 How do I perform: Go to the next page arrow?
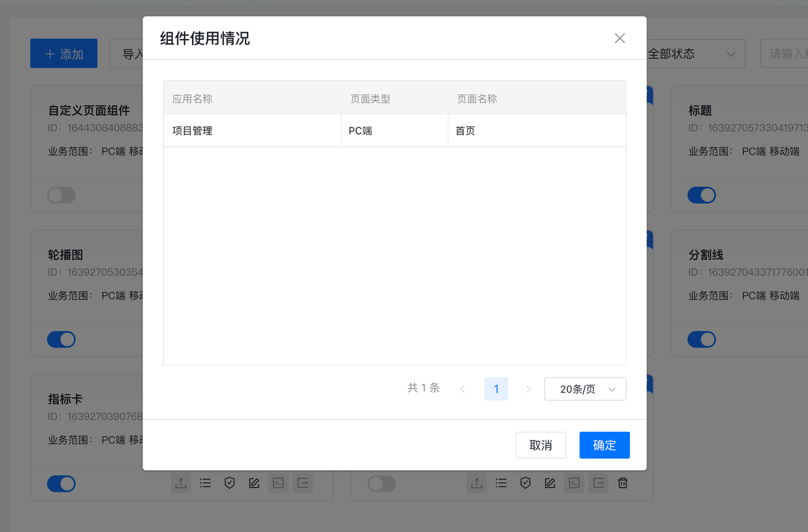pos(528,389)
